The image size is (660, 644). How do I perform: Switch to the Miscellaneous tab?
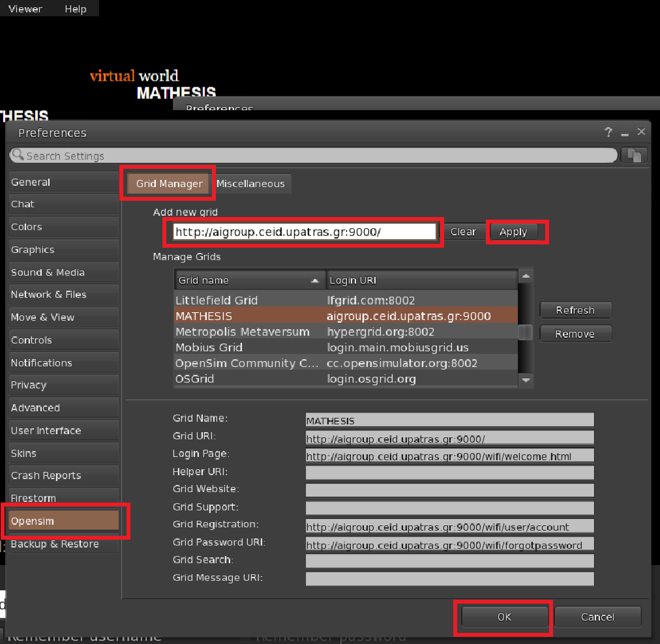click(250, 184)
